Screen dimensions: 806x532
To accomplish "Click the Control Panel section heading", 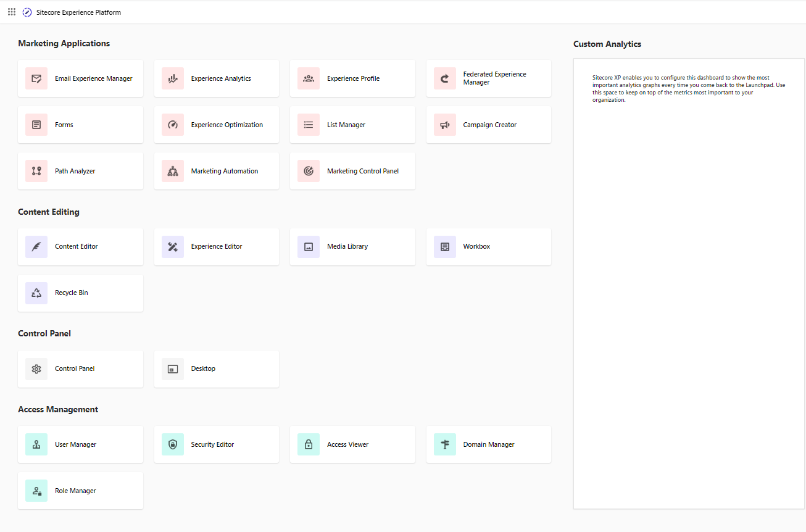I will point(44,333).
